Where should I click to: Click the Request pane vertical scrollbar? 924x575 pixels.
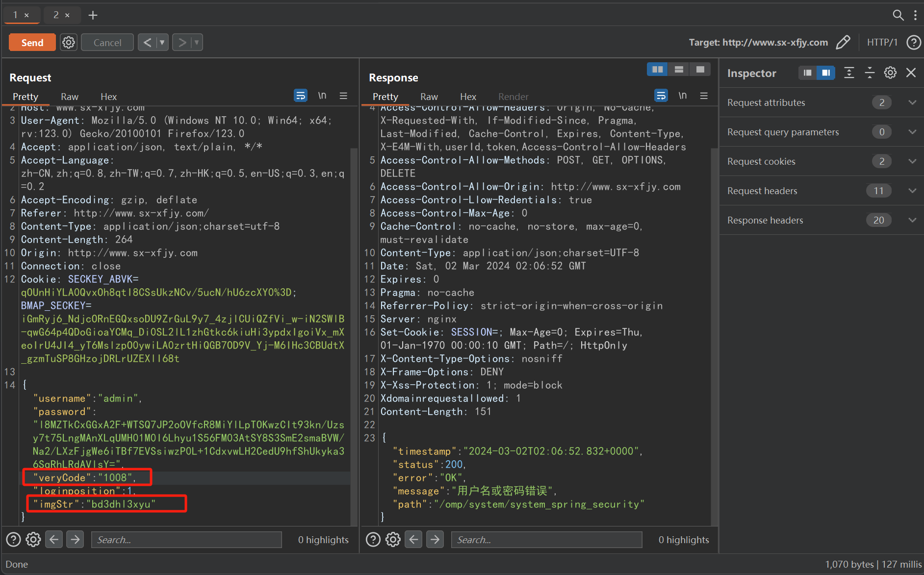(x=354, y=336)
